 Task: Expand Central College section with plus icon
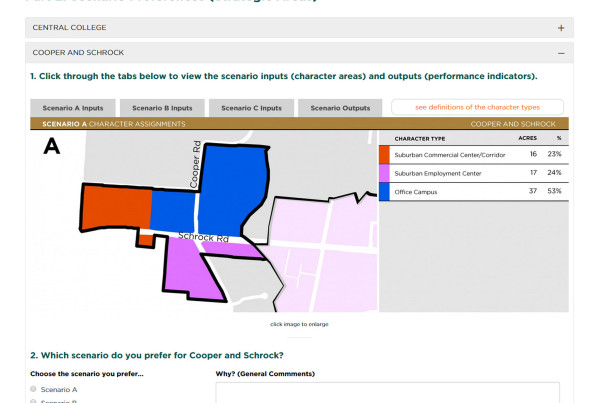coord(561,28)
